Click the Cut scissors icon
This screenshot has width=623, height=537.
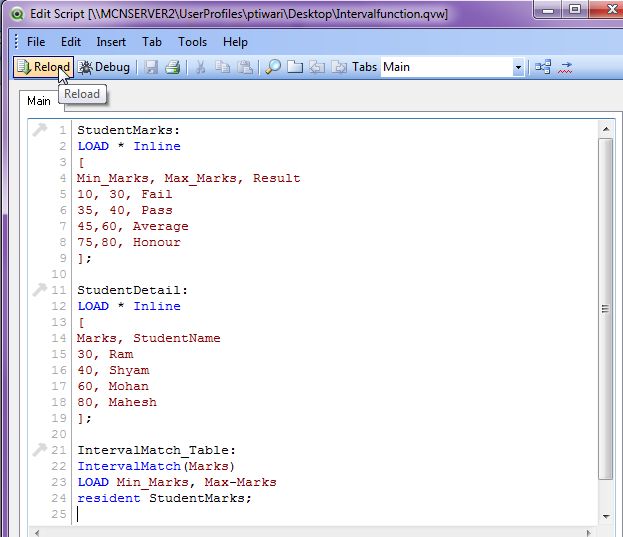click(x=201, y=67)
